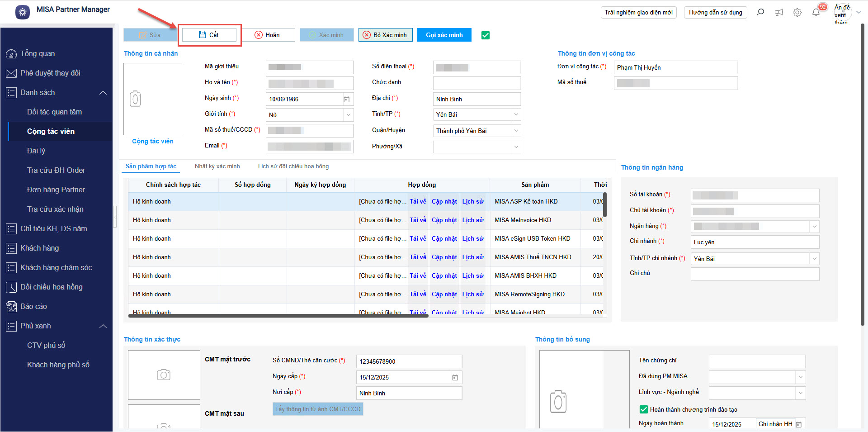Click calendar icon in Ngày cấp field

455,377
